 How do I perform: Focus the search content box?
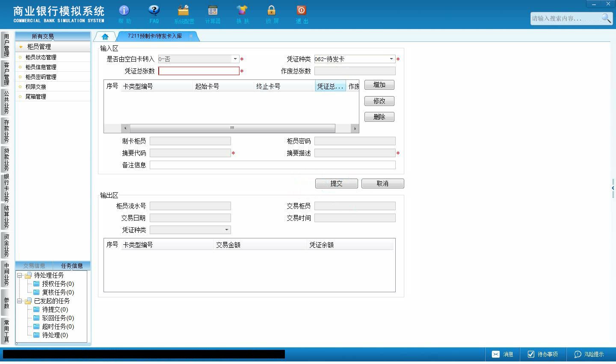pyautogui.click(x=566, y=18)
